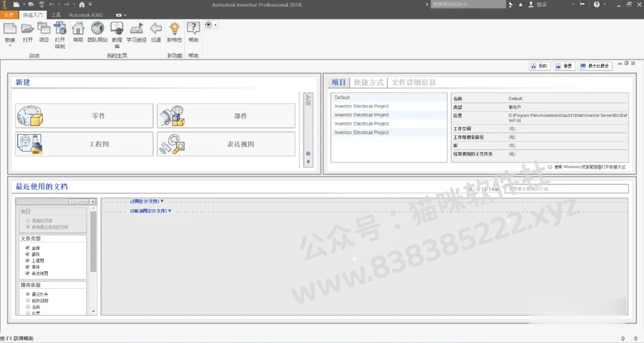Switch to the Autodesk A360 ribbon tab
This screenshot has height=343, width=644.
coord(86,15)
